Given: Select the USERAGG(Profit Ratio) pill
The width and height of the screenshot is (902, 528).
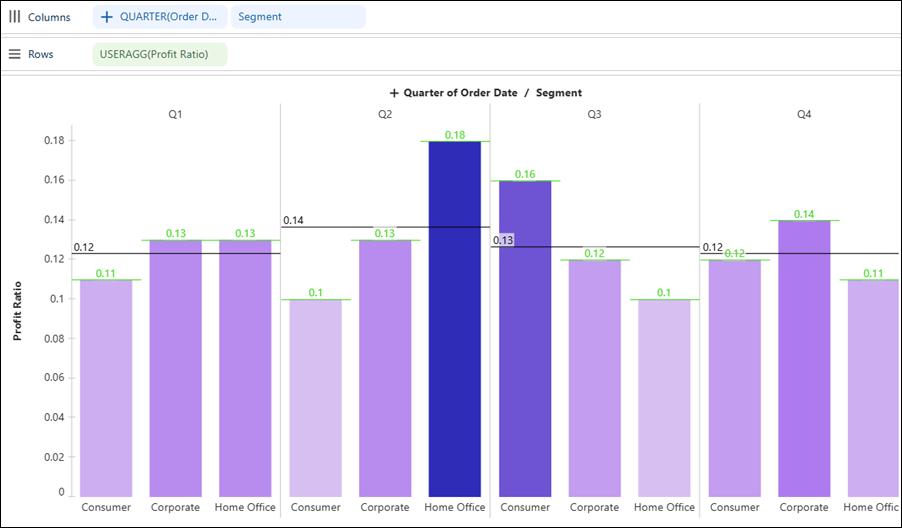Looking at the screenshot, I should (x=160, y=54).
